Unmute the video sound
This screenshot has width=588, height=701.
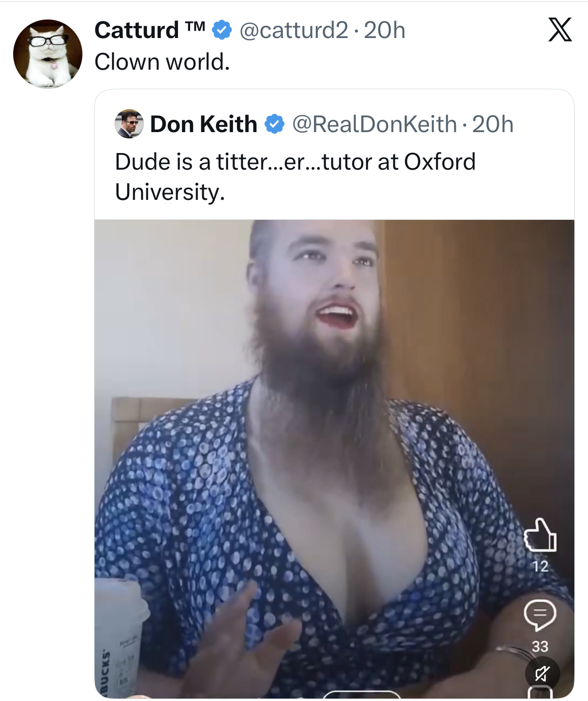point(542,674)
